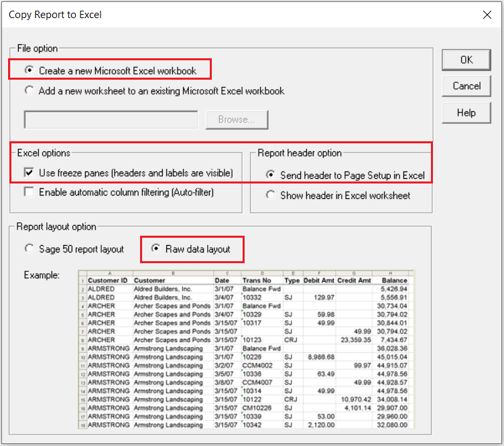The height and width of the screenshot is (446, 504).
Task: Select Show header in Excel worksheet
Action: click(338, 196)
